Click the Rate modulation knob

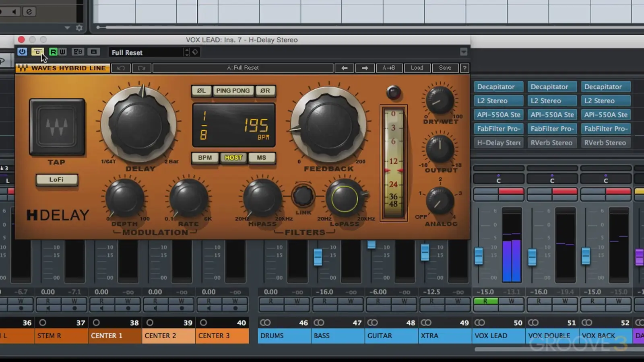188,198
